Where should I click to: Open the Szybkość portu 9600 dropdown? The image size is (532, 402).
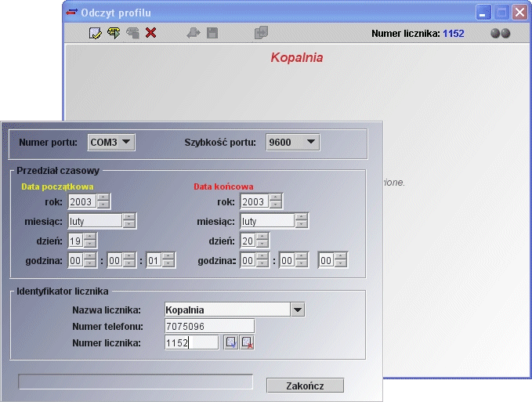tap(292, 142)
